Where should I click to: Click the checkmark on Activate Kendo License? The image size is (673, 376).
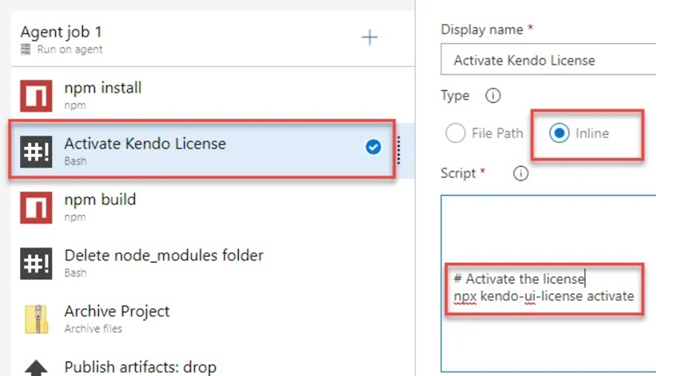click(373, 147)
